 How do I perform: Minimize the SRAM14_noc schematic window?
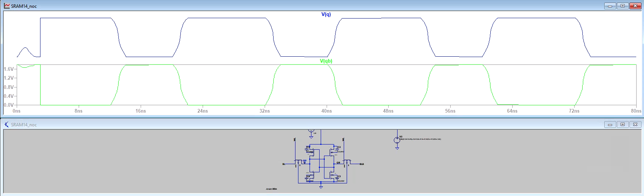610,124
